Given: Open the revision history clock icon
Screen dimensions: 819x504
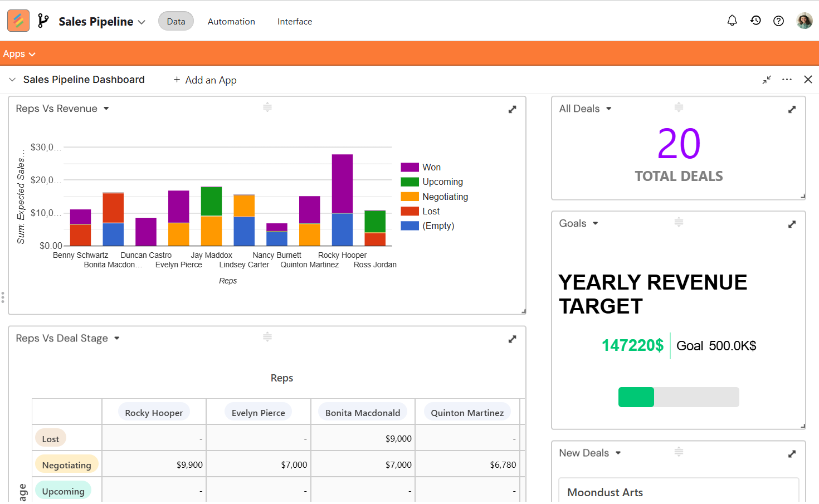Looking at the screenshot, I should [755, 21].
